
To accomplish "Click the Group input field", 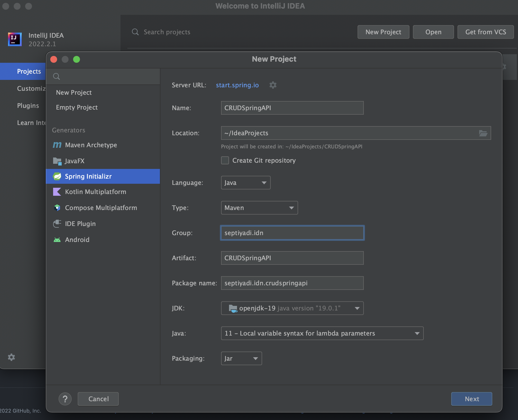I will point(292,233).
